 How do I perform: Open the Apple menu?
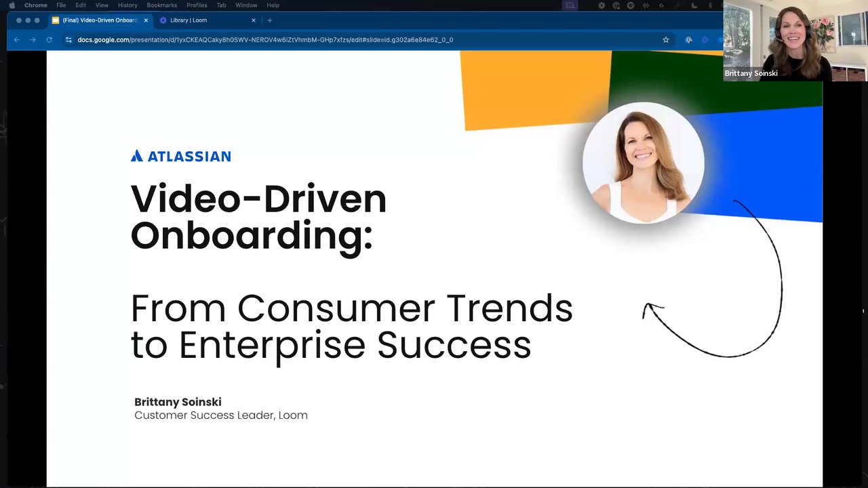(x=12, y=5)
